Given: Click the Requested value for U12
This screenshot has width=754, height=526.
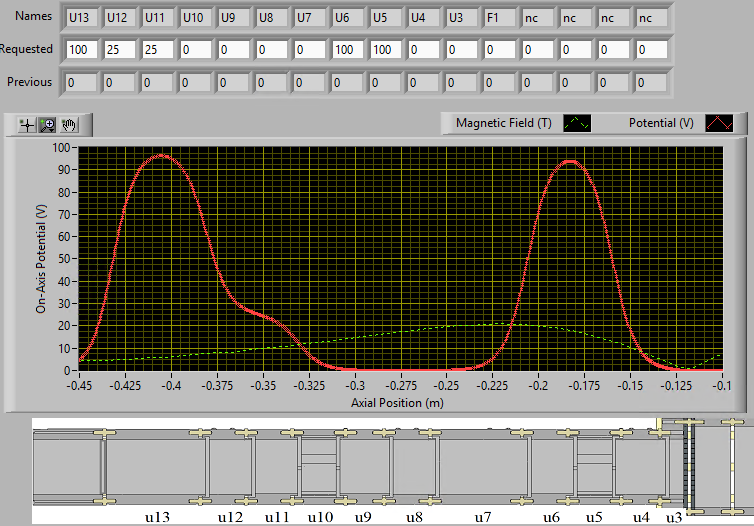Looking at the screenshot, I should (120, 49).
